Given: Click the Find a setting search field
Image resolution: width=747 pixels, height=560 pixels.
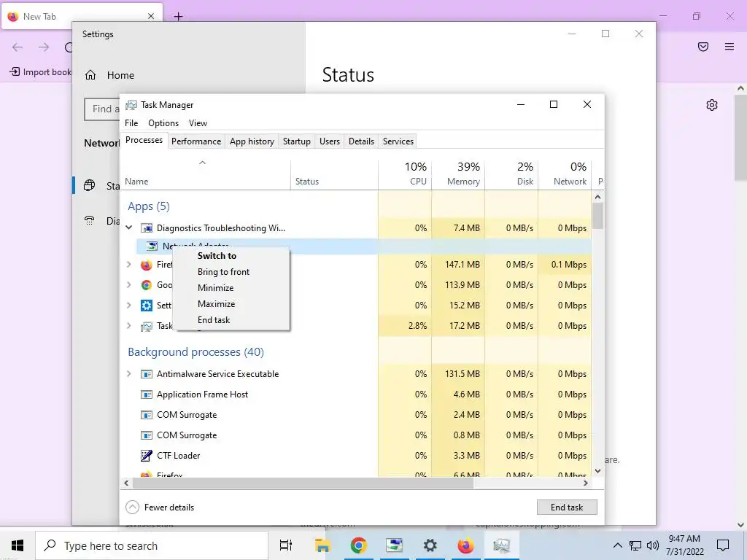Looking at the screenshot, I should pyautogui.click(x=102, y=109).
